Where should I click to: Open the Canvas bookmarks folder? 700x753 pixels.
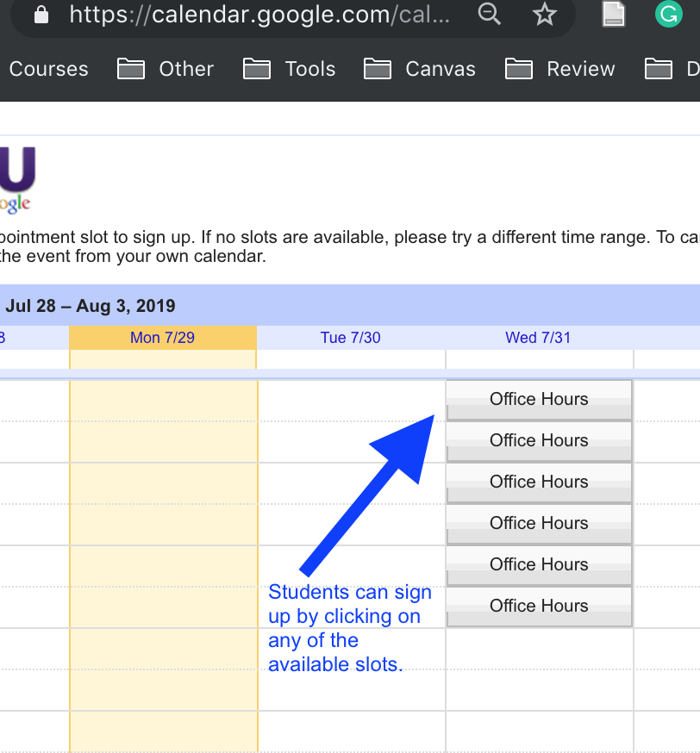point(420,69)
